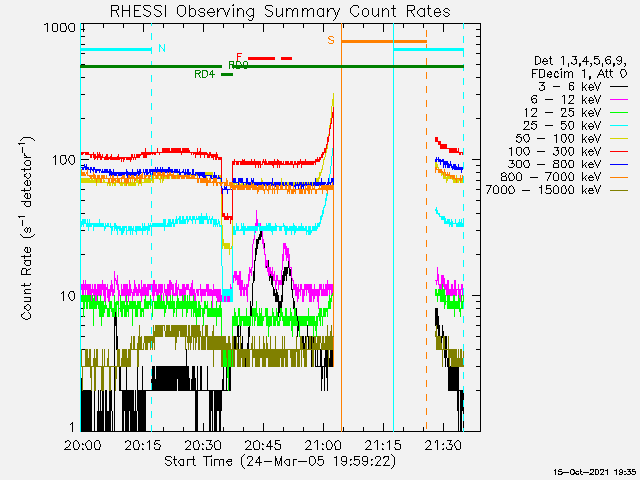Click the x-axis tick label '20:30'
The height and width of the screenshot is (480, 640).
pos(203,445)
